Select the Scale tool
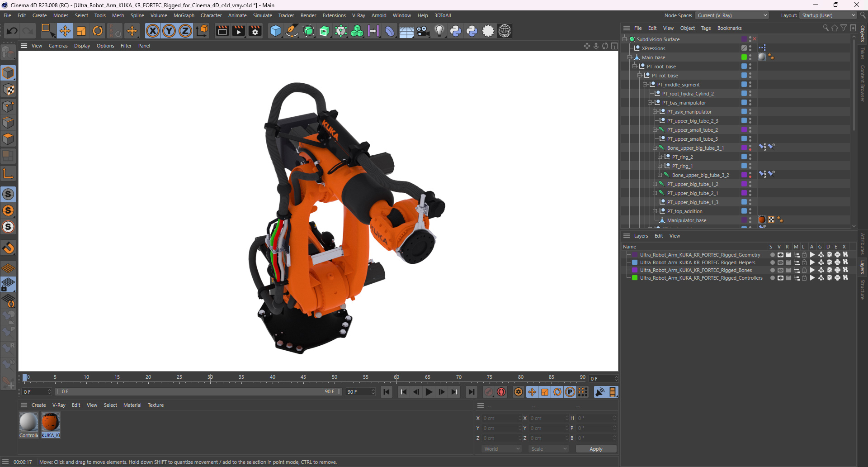Screen dimensions: 868x467 pos(81,31)
